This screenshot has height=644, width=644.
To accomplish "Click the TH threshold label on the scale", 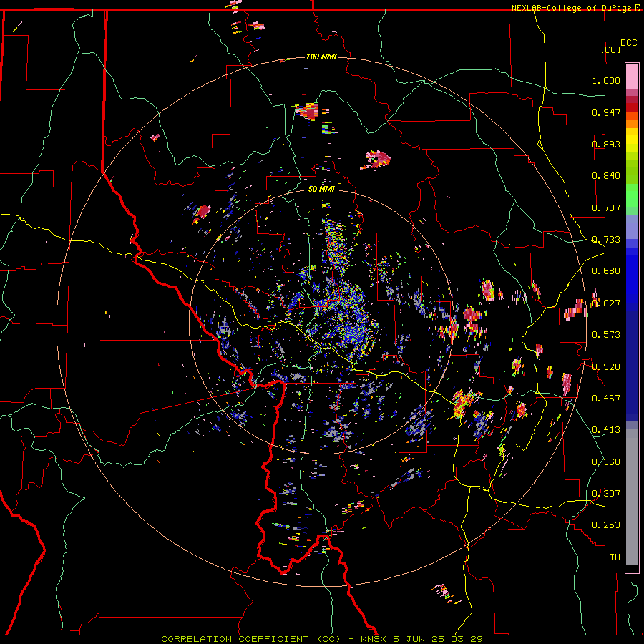I will (615, 557).
